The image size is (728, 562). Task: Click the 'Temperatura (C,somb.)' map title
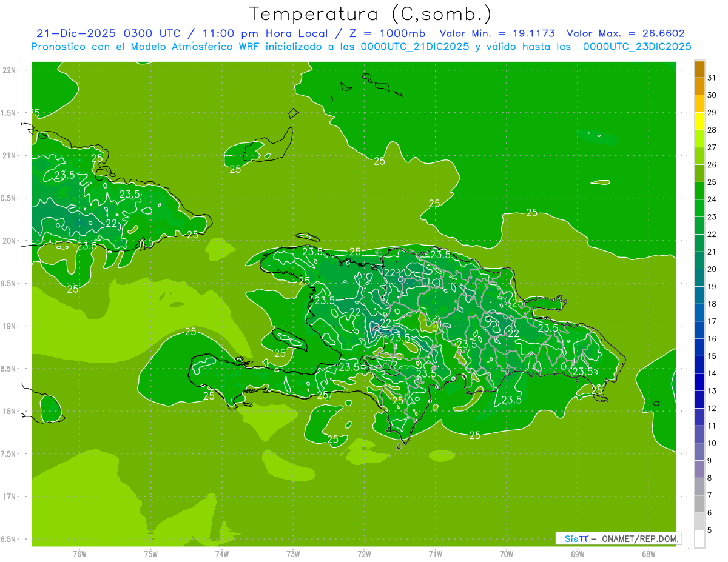pos(371,14)
